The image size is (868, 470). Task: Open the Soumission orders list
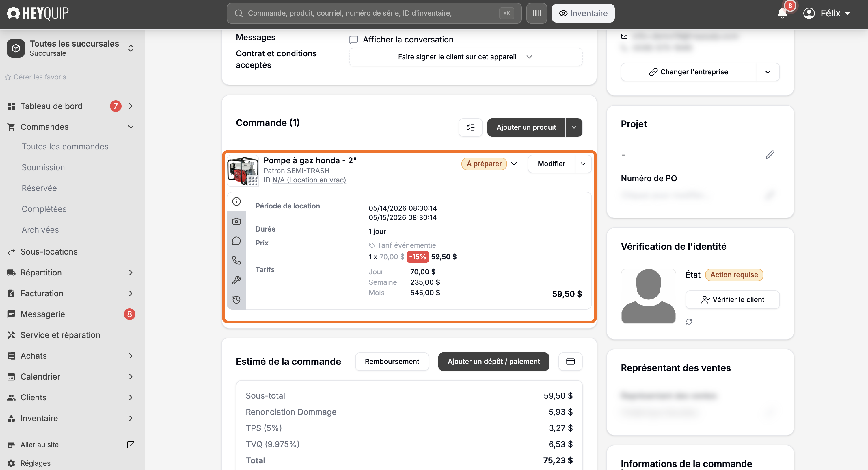43,167
